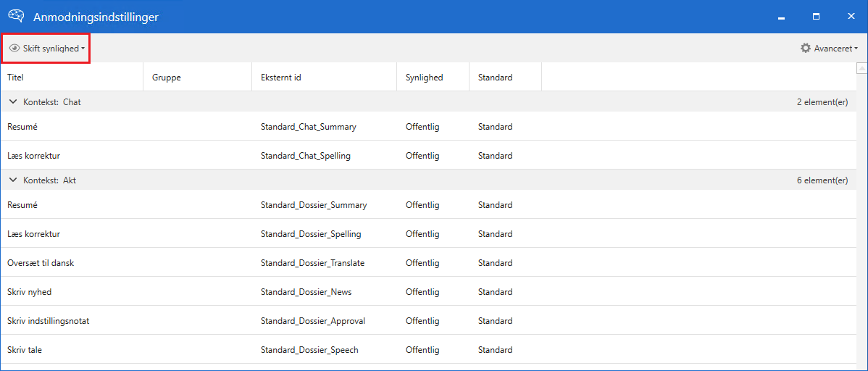868x371 pixels.
Task: Click the Standard column header
Action: click(504, 78)
